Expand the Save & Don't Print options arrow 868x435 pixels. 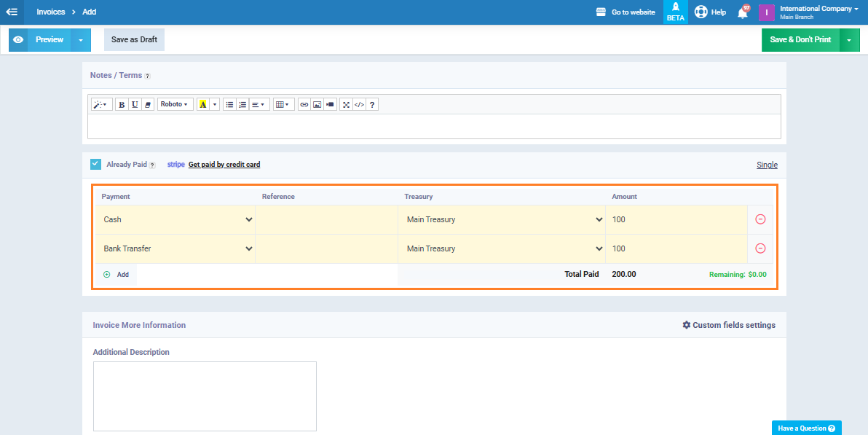(x=850, y=40)
